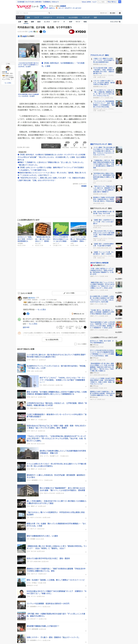Dismiss the 愛知県の焼き鳥の名店 recommended card
This screenshot has height=644, width=138.
(x=50, y=245)
